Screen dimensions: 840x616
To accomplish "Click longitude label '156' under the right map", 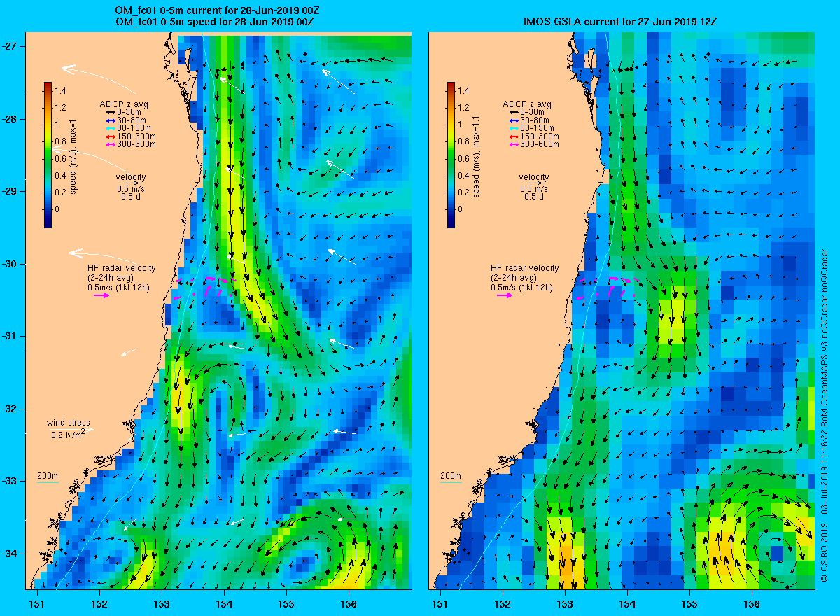I will (x=752, y=604).
